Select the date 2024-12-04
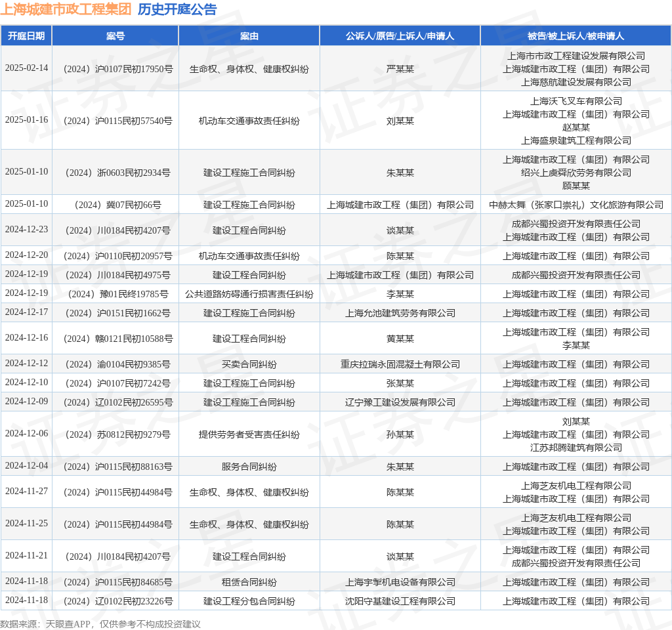This screenshot has height=630, width=672. click(26, 466)
